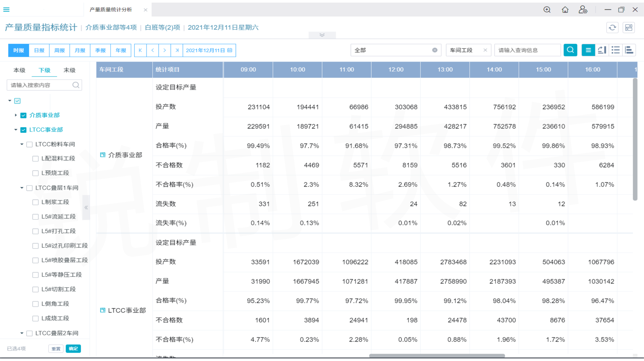Collapse the LTCC叠层1车间 tree node
The height and width of the screenshot is (361, 644).
pos(22,188)
